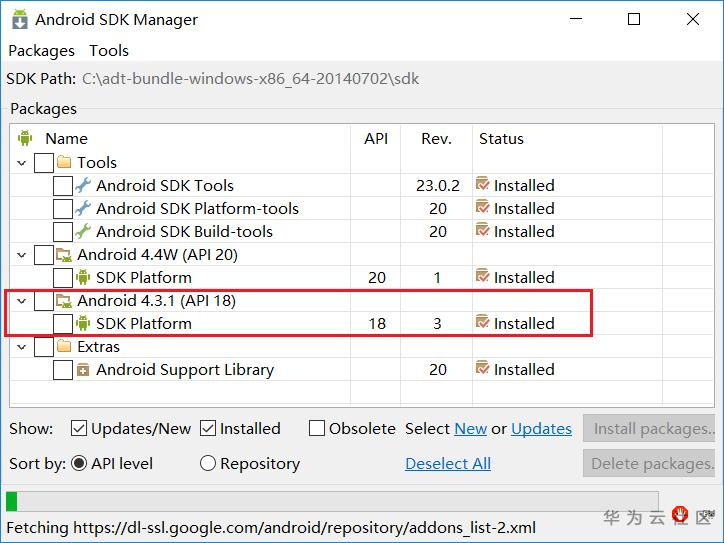Select the Repository sort radio button

pos(208,463)
